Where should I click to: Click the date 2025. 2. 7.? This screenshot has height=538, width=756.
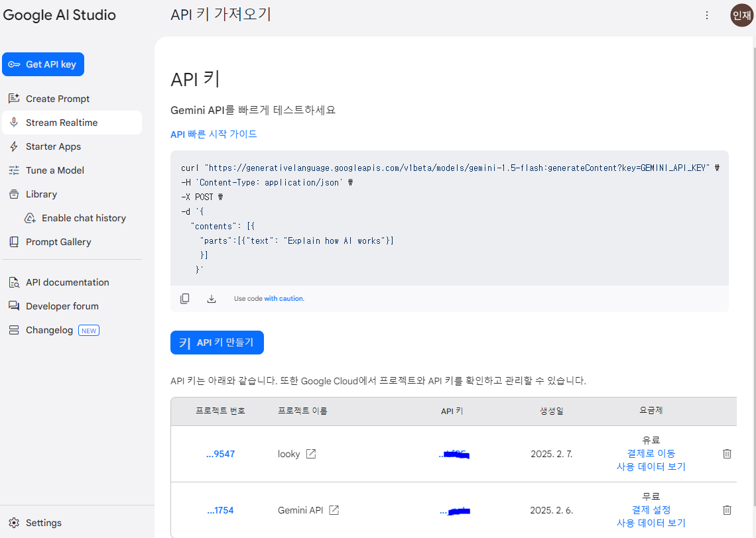pos(552,454)
